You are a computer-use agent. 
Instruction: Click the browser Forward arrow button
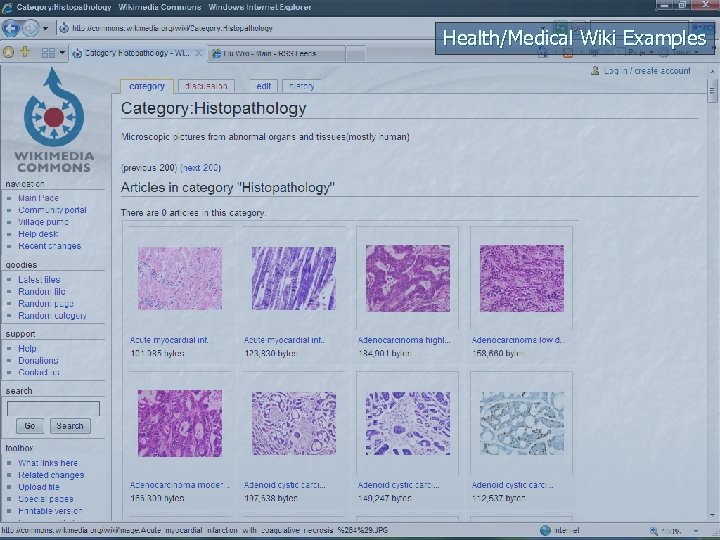pyautogui.click(x=30, y=28)
